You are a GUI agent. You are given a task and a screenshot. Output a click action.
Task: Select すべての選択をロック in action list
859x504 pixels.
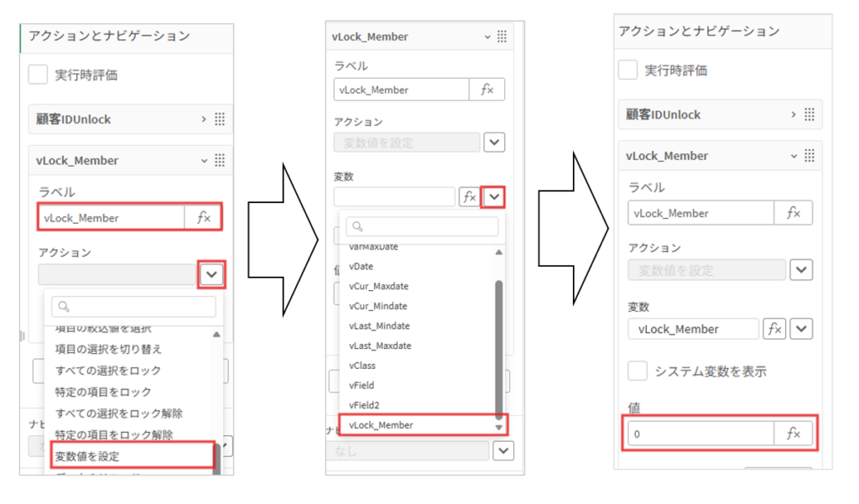tap(108, 370)
